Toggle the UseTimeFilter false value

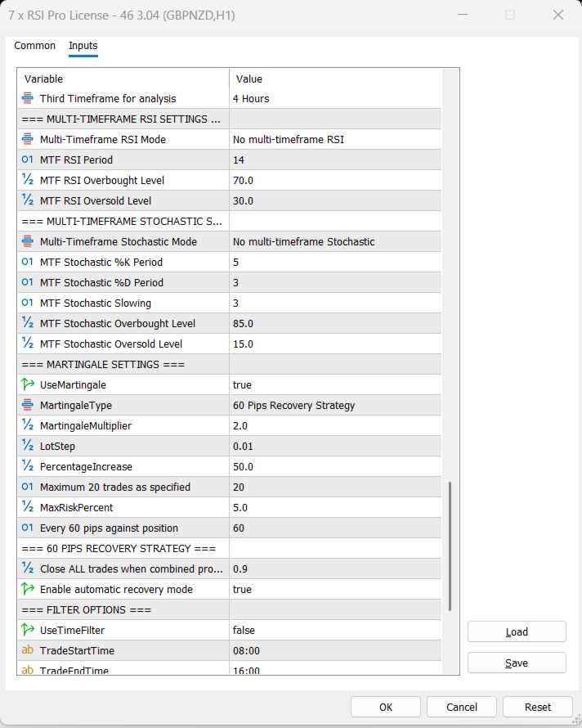(x=335, y=631)
